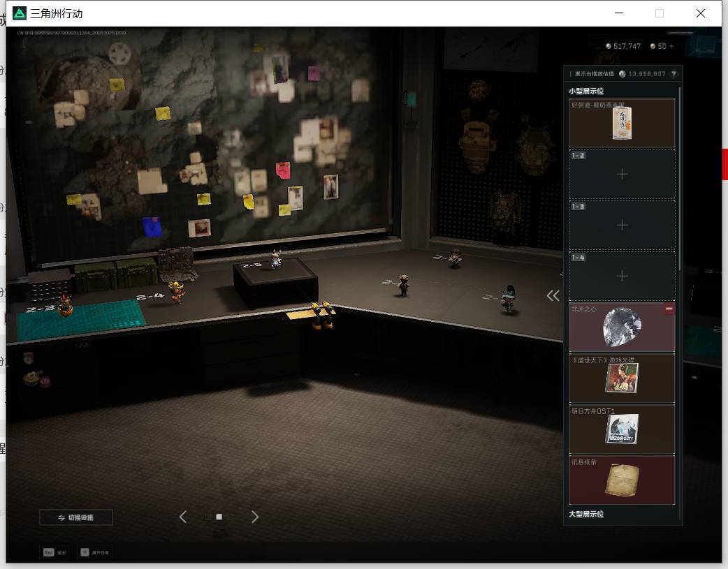The width and height of the screenshot is (728, 569).
Task: Close the 三角洲行动 window
Action: point(701,13)
